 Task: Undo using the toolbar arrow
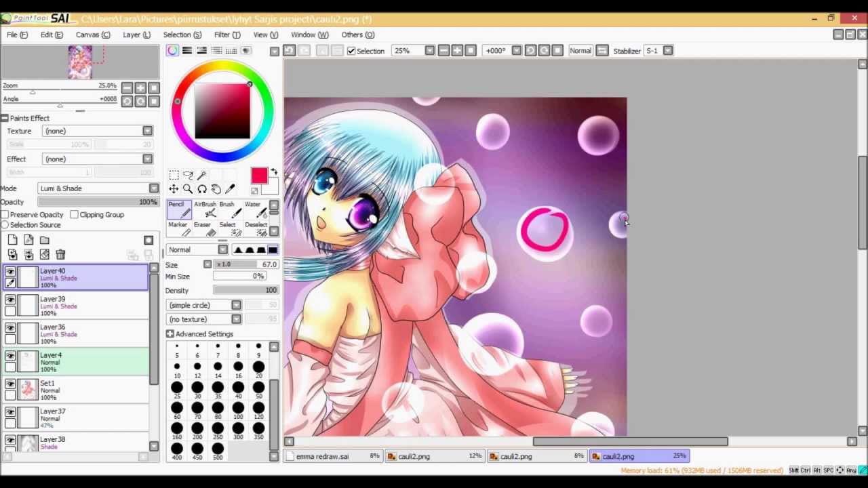(x=289, y=51)
